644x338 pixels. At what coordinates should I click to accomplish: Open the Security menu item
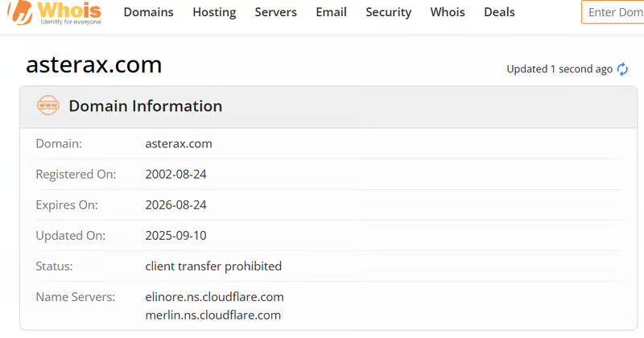pyautogui.click(x=388, y=12)
